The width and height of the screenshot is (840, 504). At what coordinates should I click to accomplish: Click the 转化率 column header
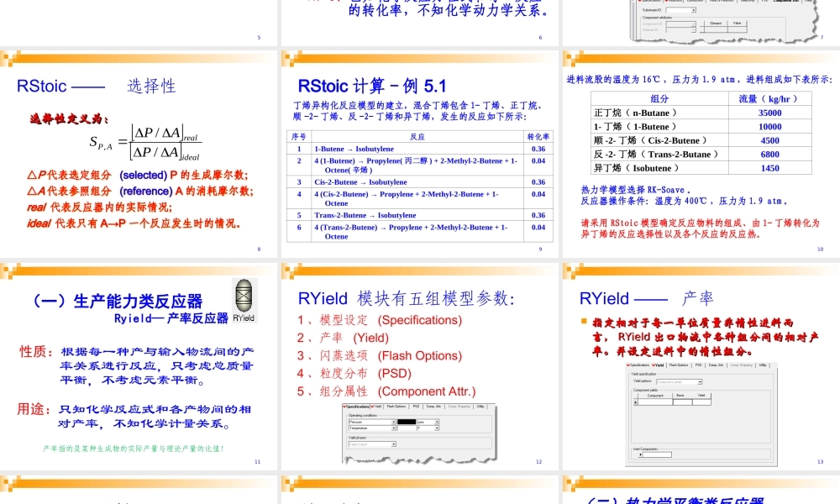[x=538, y=137]
